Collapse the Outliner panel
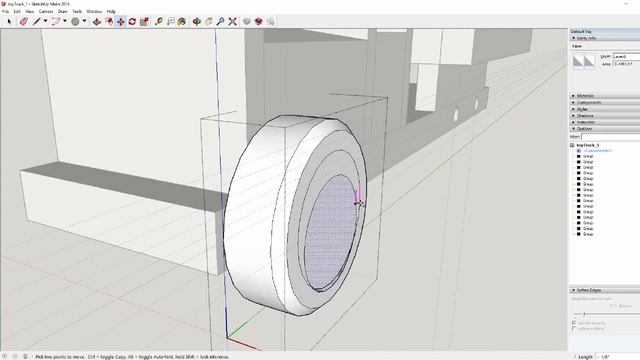Image resolution: width=640 pixels, height=360 pixels. click(573, 129)
